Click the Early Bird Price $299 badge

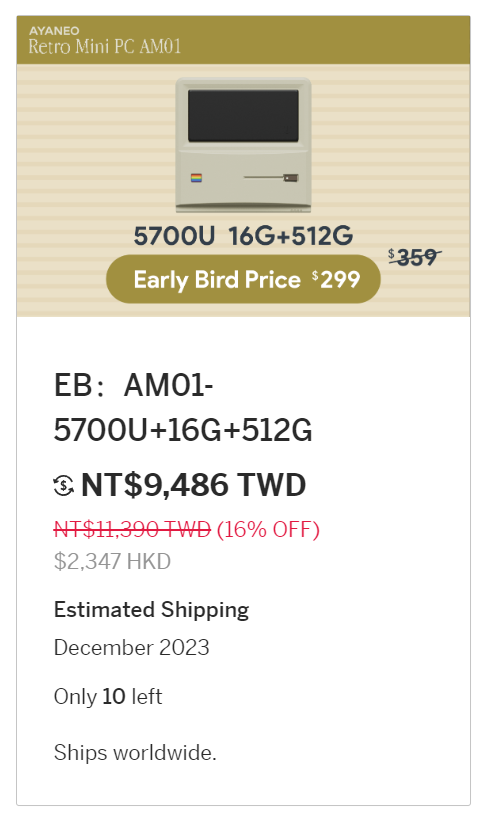243,279
